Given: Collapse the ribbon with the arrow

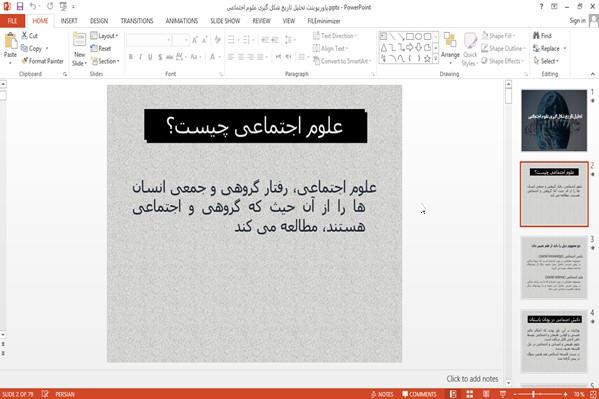Looking at the screenshot, I should coord(593,74).
